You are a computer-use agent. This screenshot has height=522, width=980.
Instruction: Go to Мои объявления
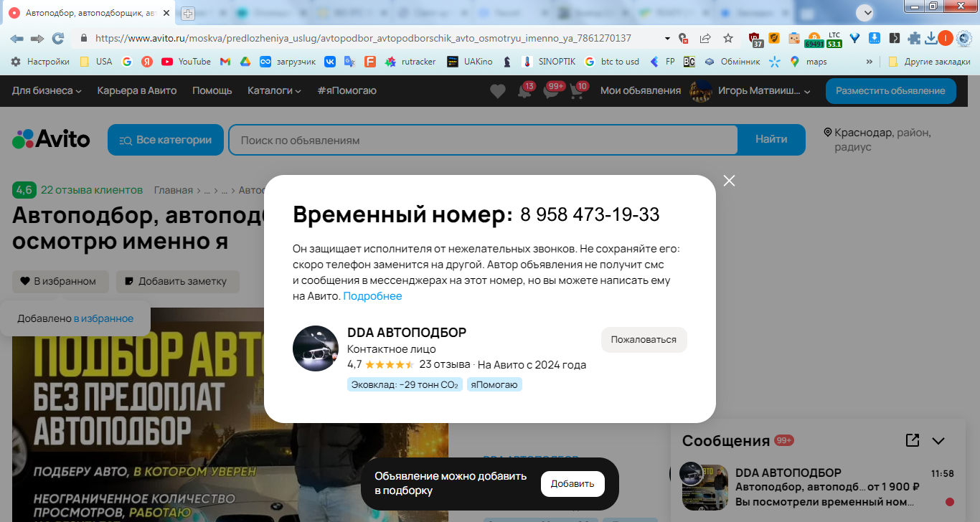pos(641,90)
